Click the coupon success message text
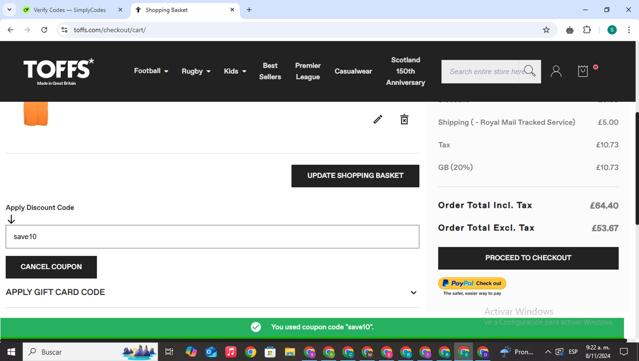This screenshot has height=361, width=639. [322, 327]
